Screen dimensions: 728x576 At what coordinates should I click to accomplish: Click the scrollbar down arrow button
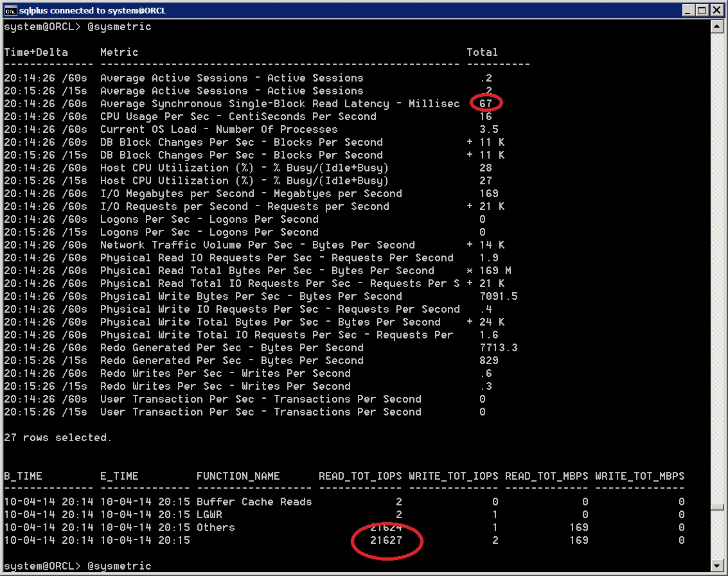pos(717,566)
